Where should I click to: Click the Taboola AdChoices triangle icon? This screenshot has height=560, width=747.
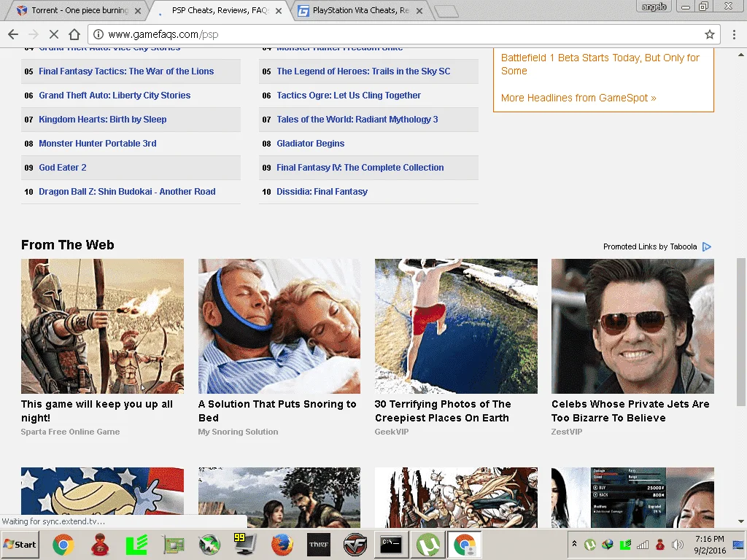click(707, 246)
